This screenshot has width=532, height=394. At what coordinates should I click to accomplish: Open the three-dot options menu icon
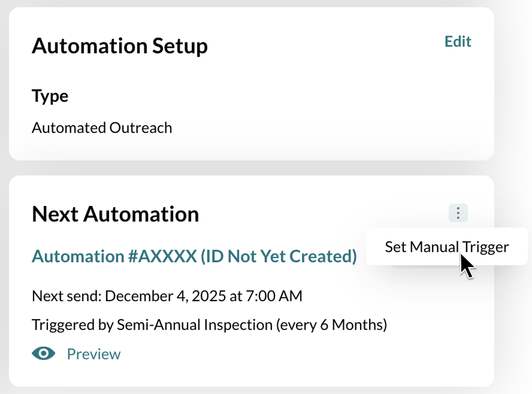(458, 213)
